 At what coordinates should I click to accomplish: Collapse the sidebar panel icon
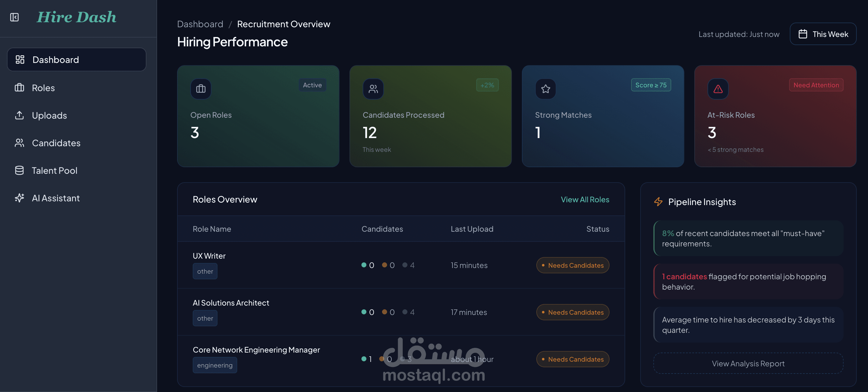click(14, 17)
